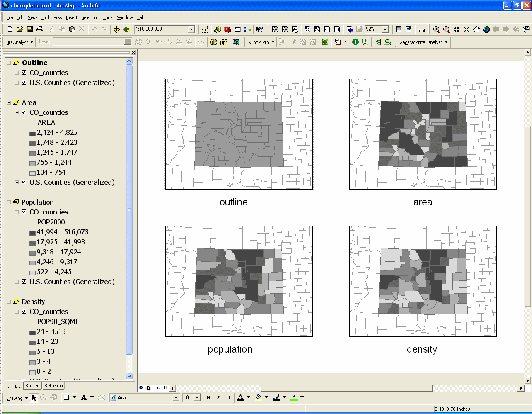Uncheck CO_counties layer in Outline frame
The image size is (532, 414).
24,73
